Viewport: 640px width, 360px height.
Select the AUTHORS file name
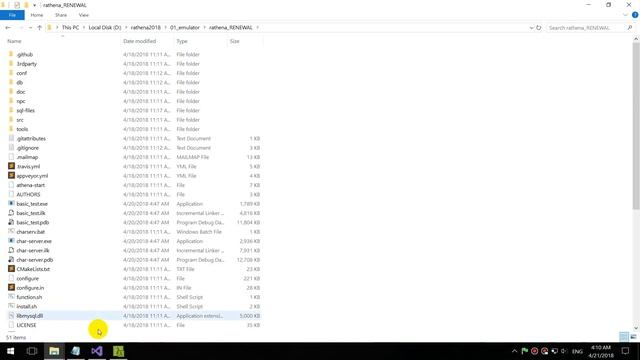coord(28,195)
